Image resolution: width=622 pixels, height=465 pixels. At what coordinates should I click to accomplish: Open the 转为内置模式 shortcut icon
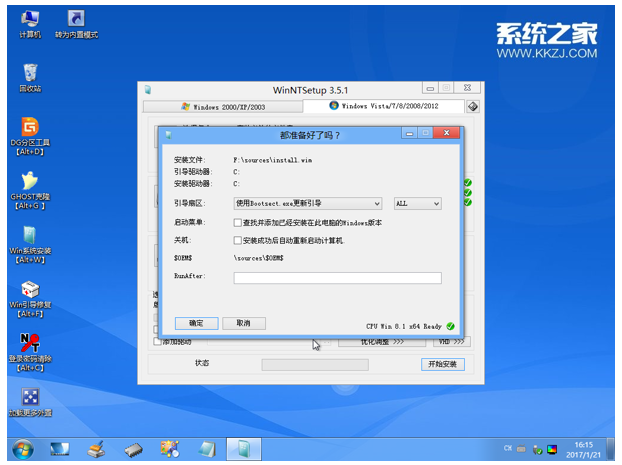click(76, 24)
